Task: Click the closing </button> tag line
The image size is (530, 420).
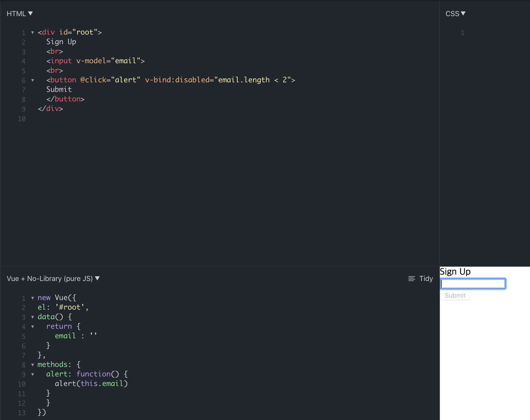Action: (65, 99)
